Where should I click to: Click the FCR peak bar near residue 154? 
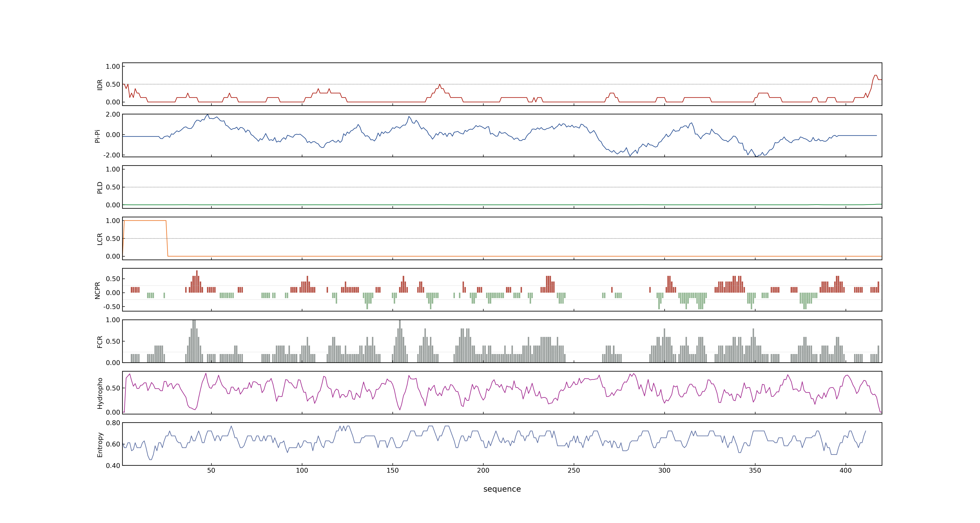pyautogui.click(x=400, y=341)
